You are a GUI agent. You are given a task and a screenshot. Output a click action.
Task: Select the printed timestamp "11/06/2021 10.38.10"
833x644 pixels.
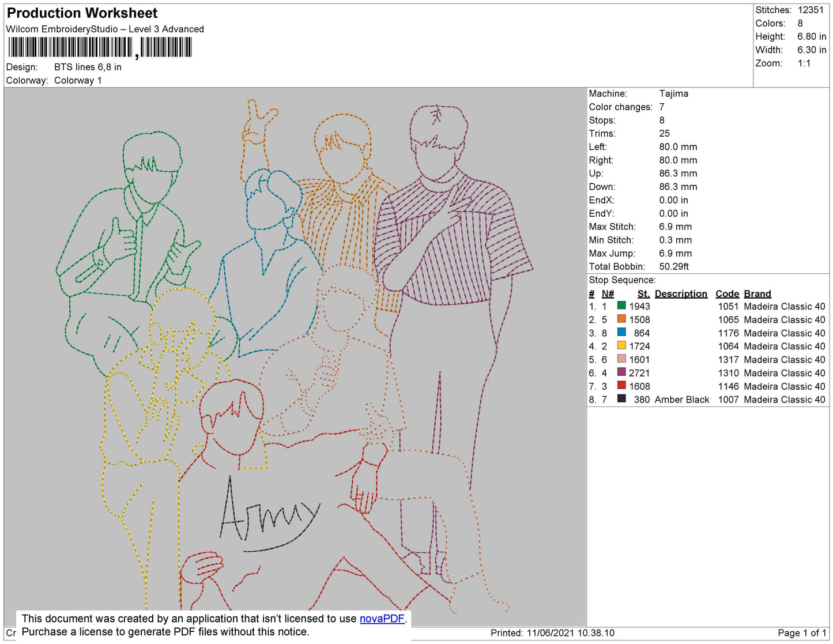pyautogui.click(x=571, y=632)
